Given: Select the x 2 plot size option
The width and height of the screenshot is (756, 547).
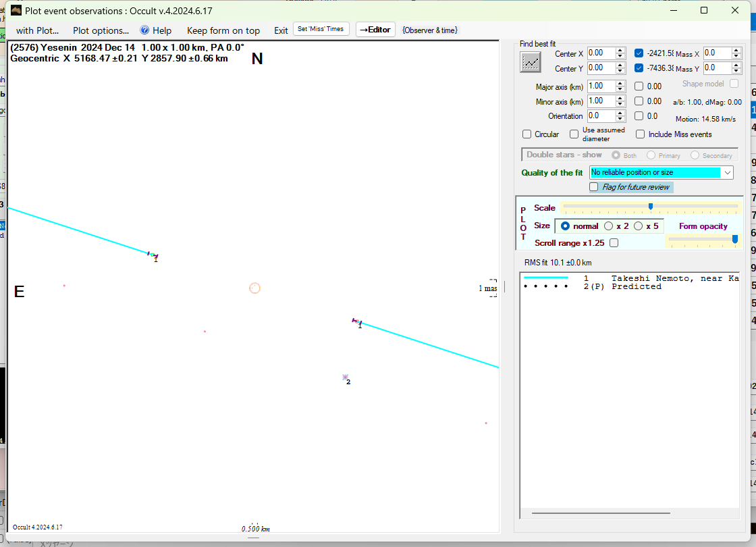Looking at the screenshot, I should [x=609, y=226].
